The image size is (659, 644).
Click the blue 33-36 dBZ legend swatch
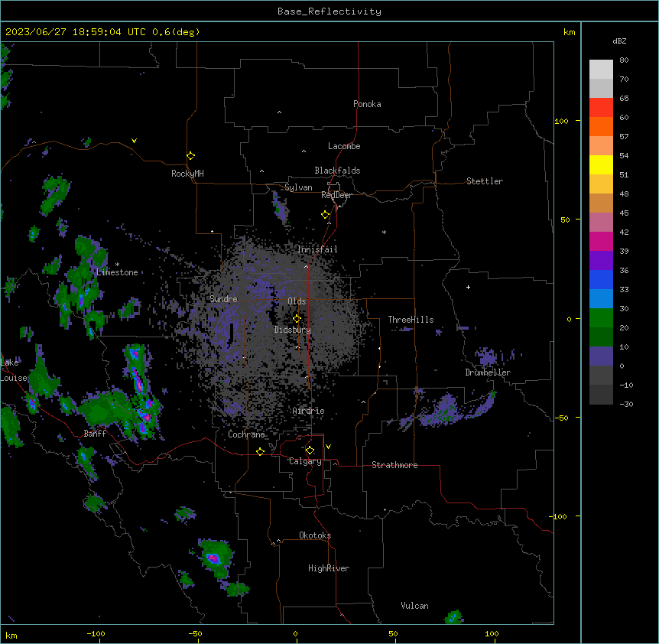coord(601,279)
